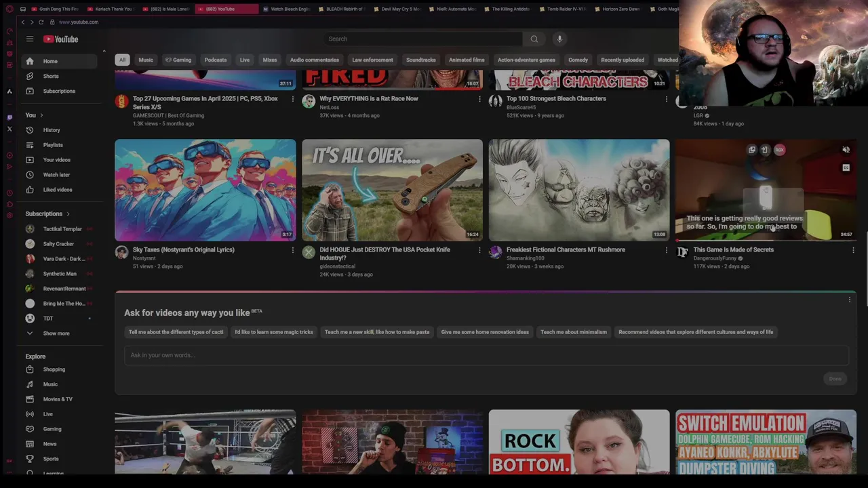The height and width of the screenshot is (488, 868).
Task: Open more options for Ask for videos panel
Action: click(849, 300)
